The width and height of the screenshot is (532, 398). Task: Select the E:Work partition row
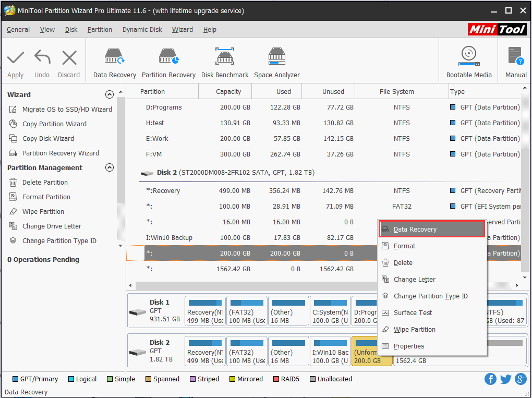(323, 138)
